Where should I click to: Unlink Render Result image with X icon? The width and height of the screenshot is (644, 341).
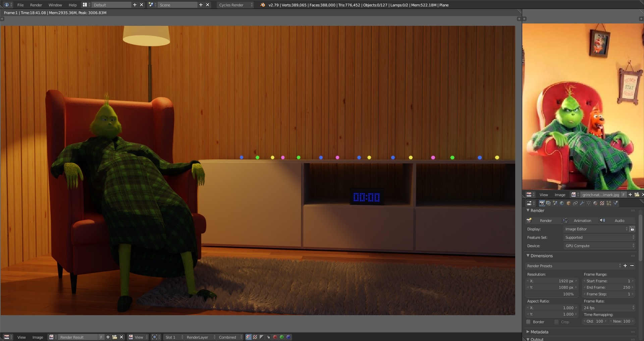tap(121, 337)
